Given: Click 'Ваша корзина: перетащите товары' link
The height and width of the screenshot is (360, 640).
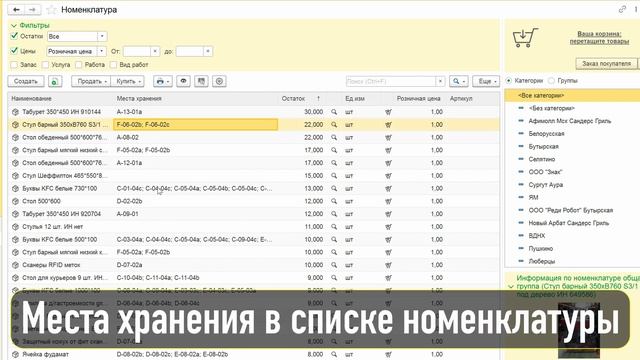Looking at the screenshot, I should click(599, 38).
